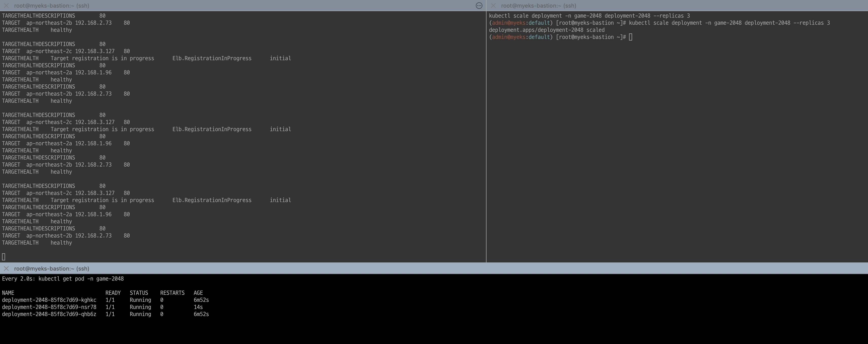
Task: Place cursor at the right pane's empty prompt
Action: 630,37
